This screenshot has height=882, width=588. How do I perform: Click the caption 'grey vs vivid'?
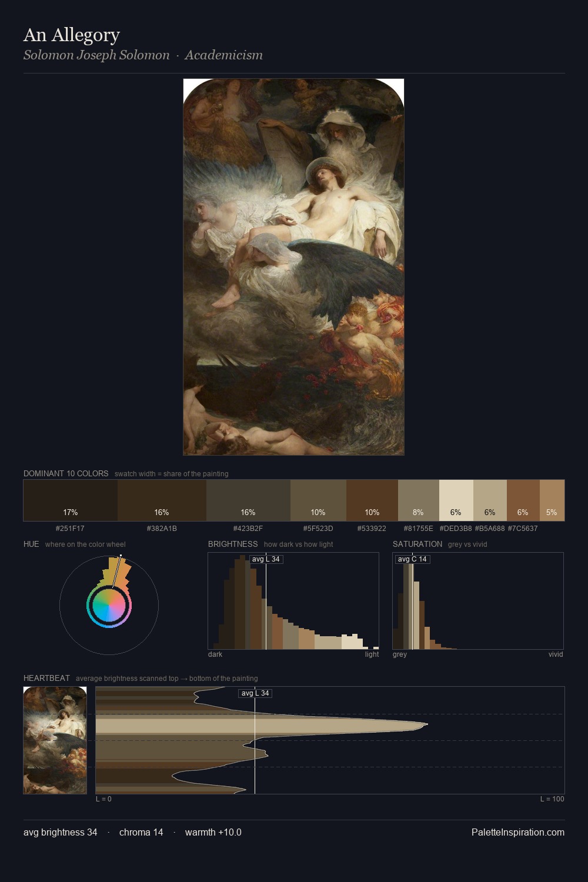pos(468,544)
